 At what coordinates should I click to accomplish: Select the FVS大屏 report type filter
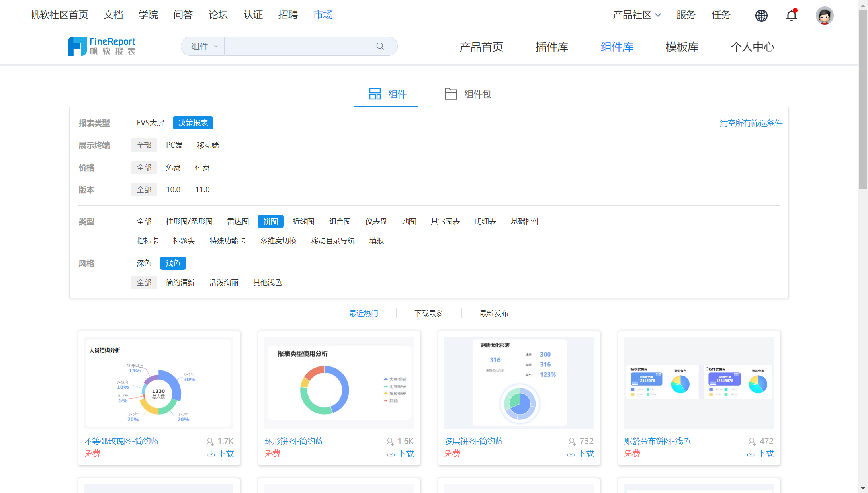point(150,123)
